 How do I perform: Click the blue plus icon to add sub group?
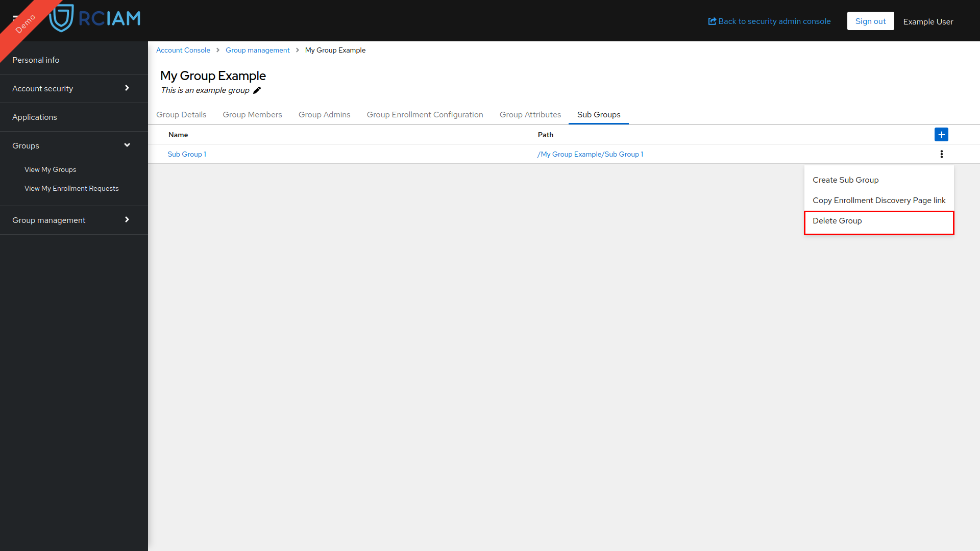pyautogui.click(x=942, y=135)
